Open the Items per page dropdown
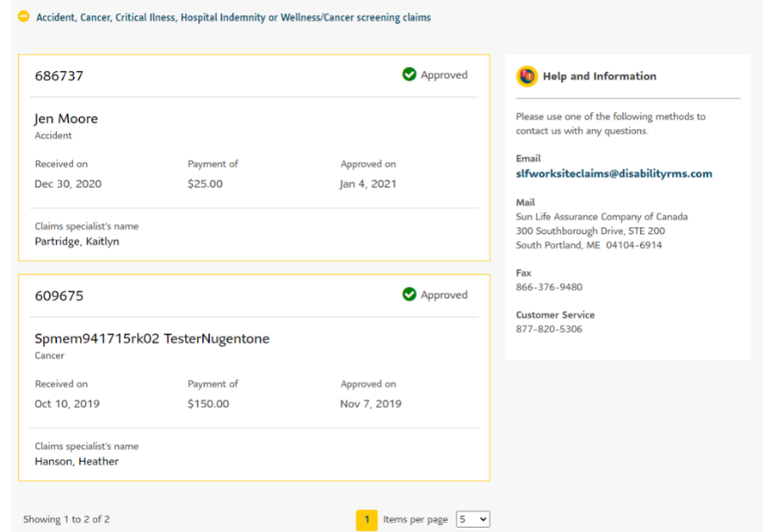The image size is (771, 532). 472,519
